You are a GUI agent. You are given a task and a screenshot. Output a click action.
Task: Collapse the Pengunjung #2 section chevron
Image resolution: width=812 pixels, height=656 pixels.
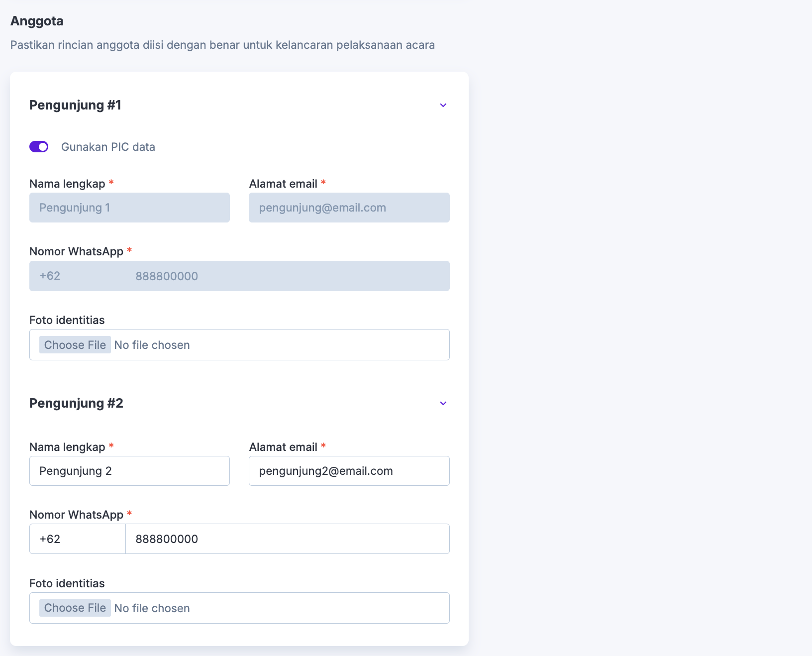point(443,404)
